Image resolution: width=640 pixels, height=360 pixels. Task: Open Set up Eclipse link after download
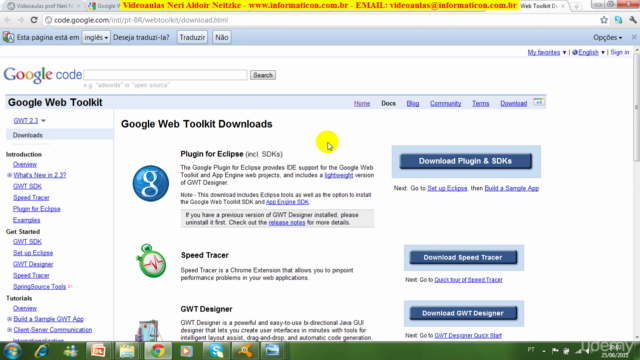tap(447, 188)
